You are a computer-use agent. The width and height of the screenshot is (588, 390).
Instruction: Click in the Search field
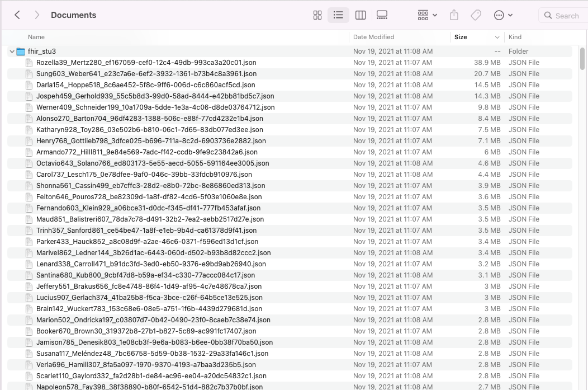[x=566, y=16]
